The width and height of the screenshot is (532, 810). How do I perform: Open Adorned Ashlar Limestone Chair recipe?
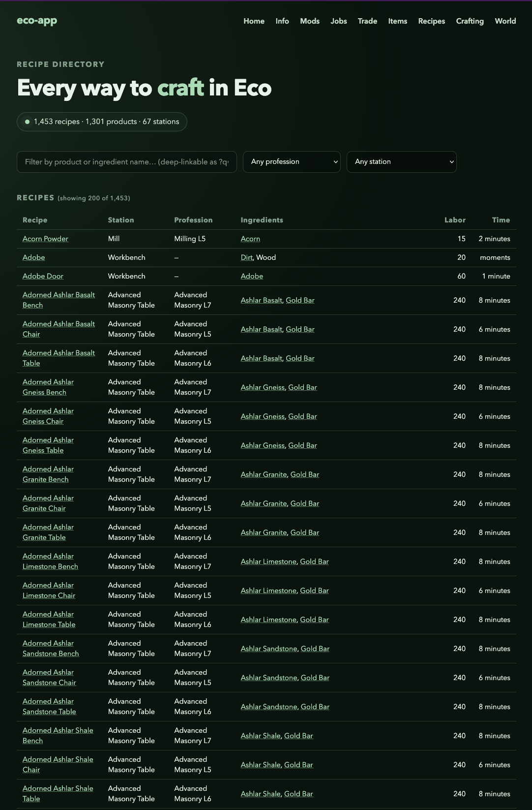[49, 591]
